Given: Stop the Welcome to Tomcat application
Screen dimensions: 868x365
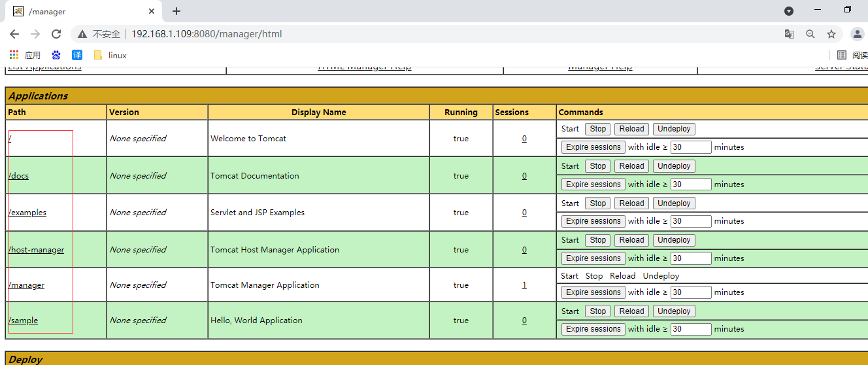Looking at the screenshot, I should coord(598,129).
